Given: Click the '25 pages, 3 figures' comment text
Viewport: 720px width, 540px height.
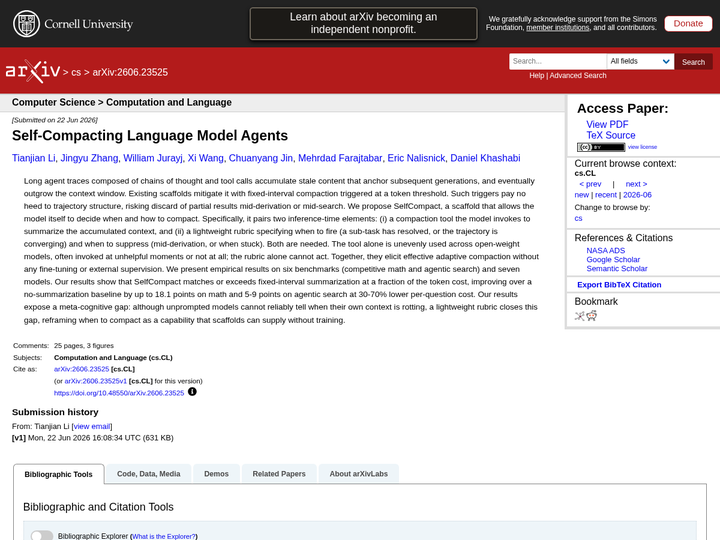Looking at the screenshot, I should pyautogui.click(x=84, y=346).
